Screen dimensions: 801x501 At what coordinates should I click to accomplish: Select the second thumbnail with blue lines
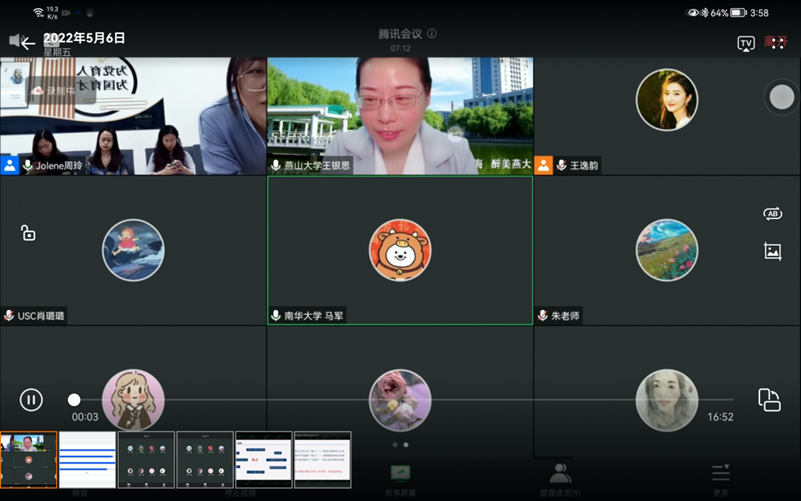coord(88,459)
